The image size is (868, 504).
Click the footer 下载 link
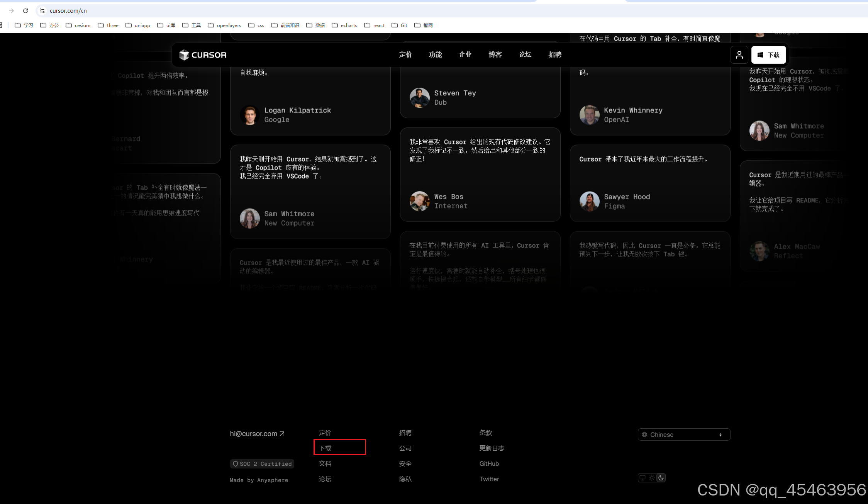pyautogui.click(x=325, y=448)
